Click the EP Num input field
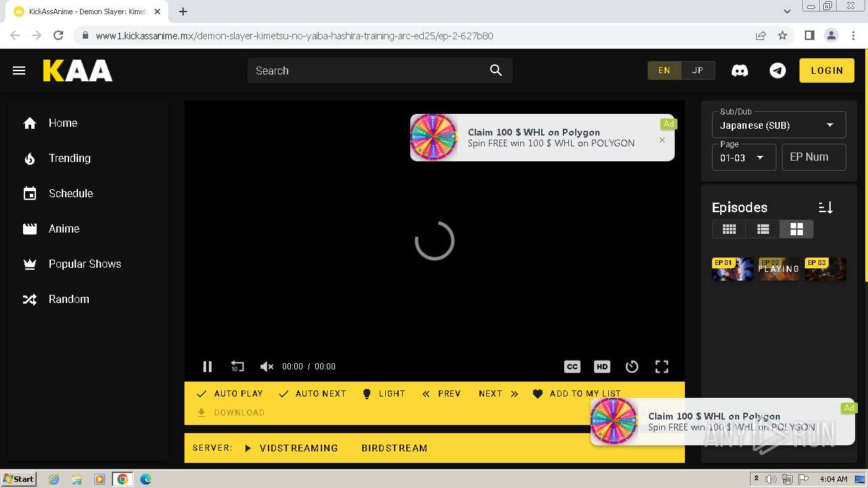This screenshot has height=488, width=868. tap(814, 157)
